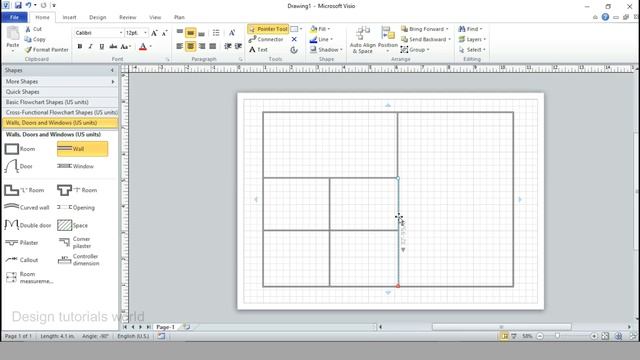640x360 pixels.
Task: Open Basic Flowchart Shapes stencil
Action: 60,102
